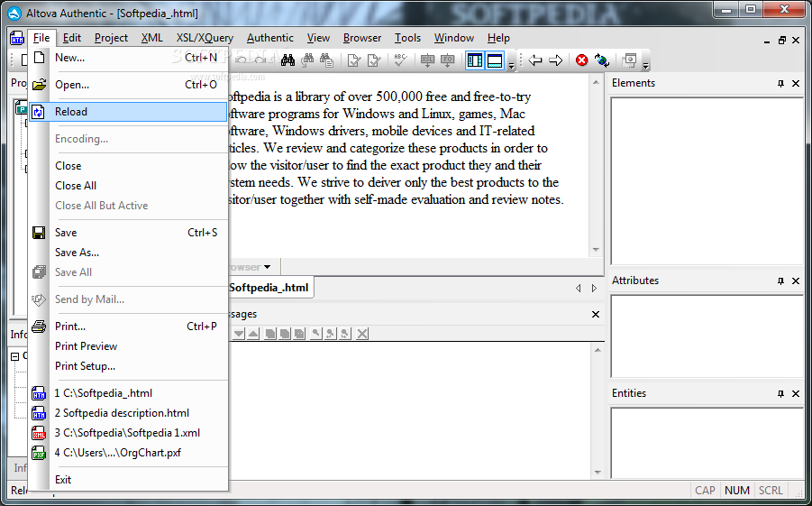This screenshot has height=506, width=812.
Task: Open the Window menu
Action: (453, 38)
